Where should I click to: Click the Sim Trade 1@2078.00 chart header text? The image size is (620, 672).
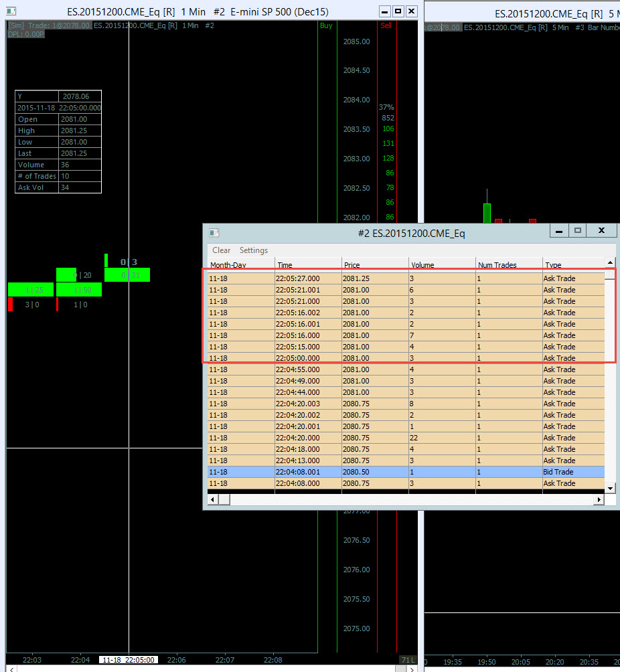[x=49, y=25]
